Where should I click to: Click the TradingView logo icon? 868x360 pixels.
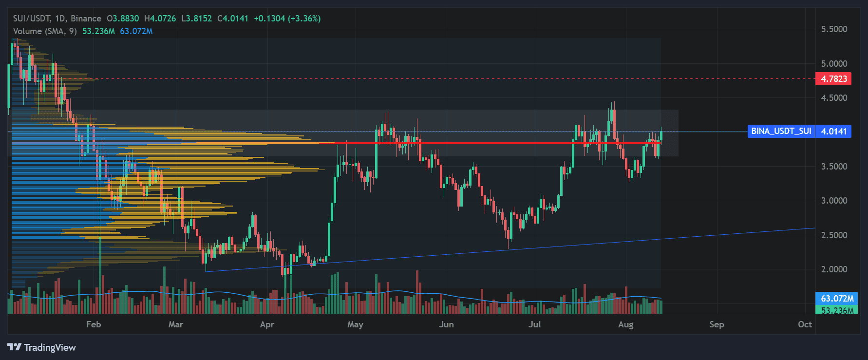click(x=15, y=347)
